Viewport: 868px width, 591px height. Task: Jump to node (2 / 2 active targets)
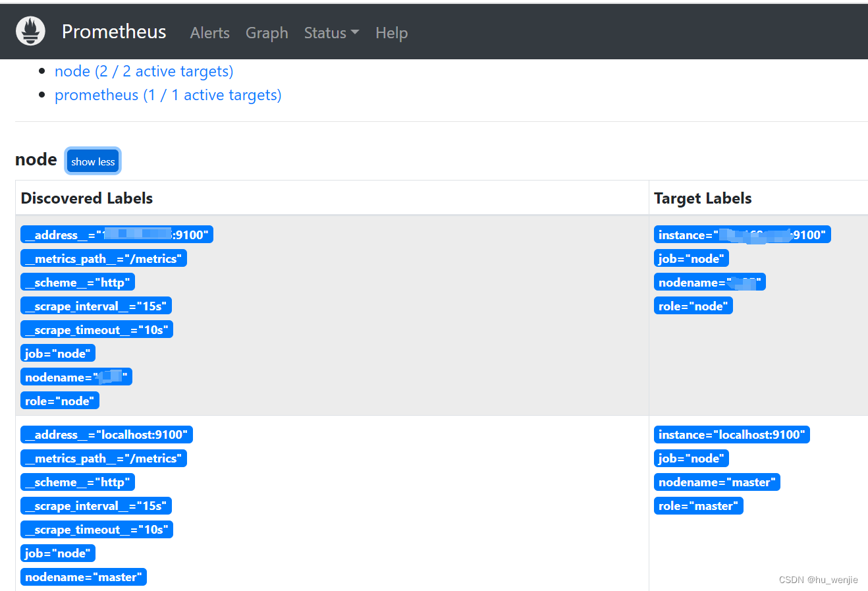coord(144,71)
